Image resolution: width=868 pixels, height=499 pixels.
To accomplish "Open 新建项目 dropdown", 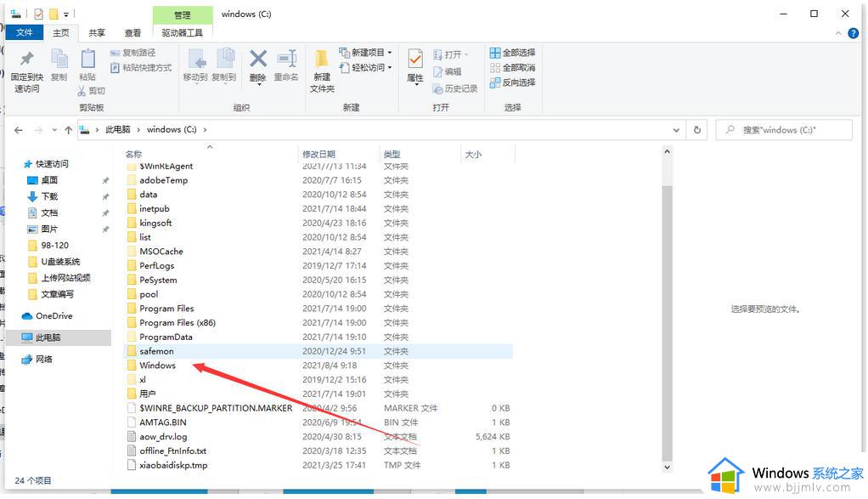I will click(x=366, y=53).
